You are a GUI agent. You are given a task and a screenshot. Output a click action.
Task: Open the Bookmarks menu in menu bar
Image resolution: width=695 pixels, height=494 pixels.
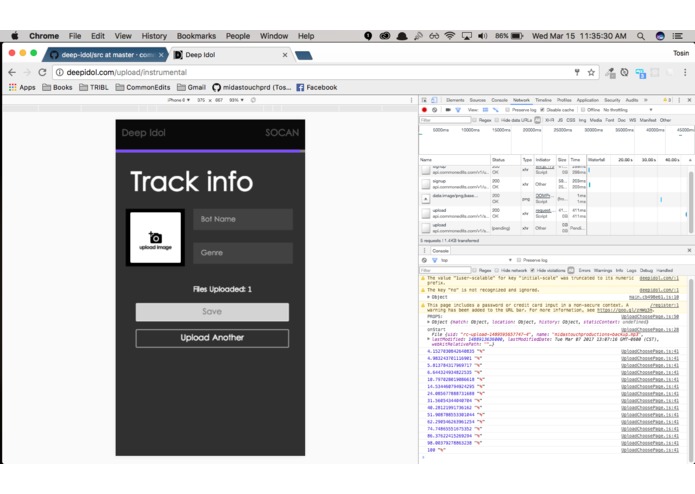(196, 36)
